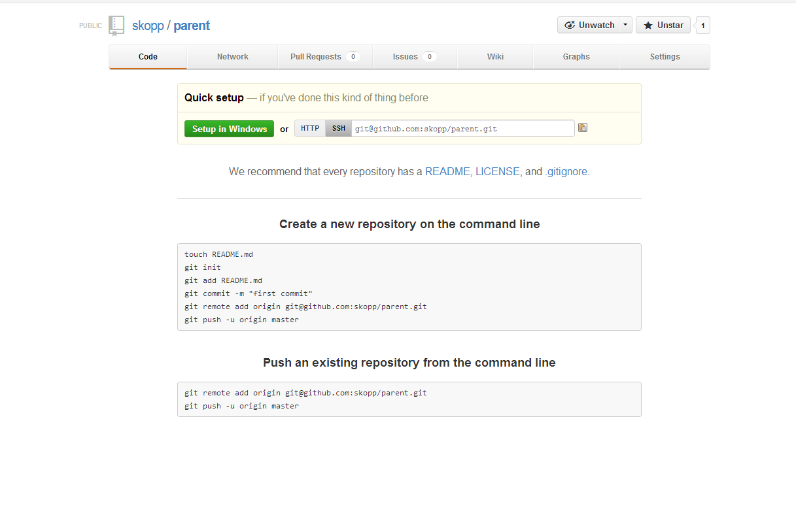Switch to the Network tab
This screenshot has height=532, width=796.
click(x=233, y=57)
